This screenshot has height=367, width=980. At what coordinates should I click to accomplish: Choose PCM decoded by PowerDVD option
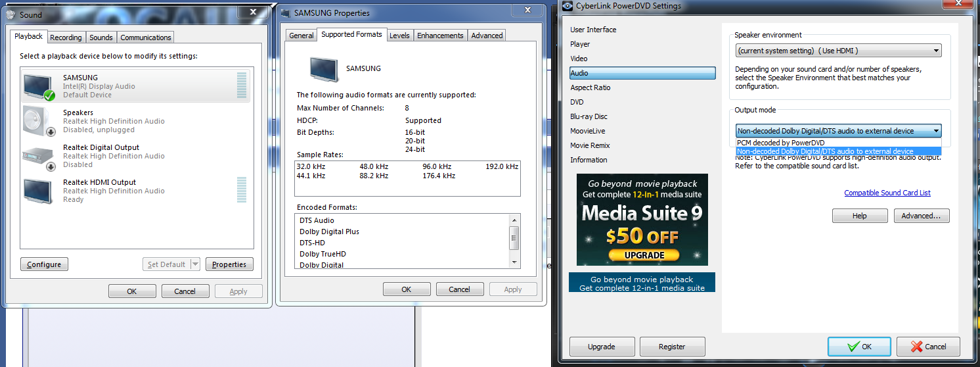[x=839, y=143]
